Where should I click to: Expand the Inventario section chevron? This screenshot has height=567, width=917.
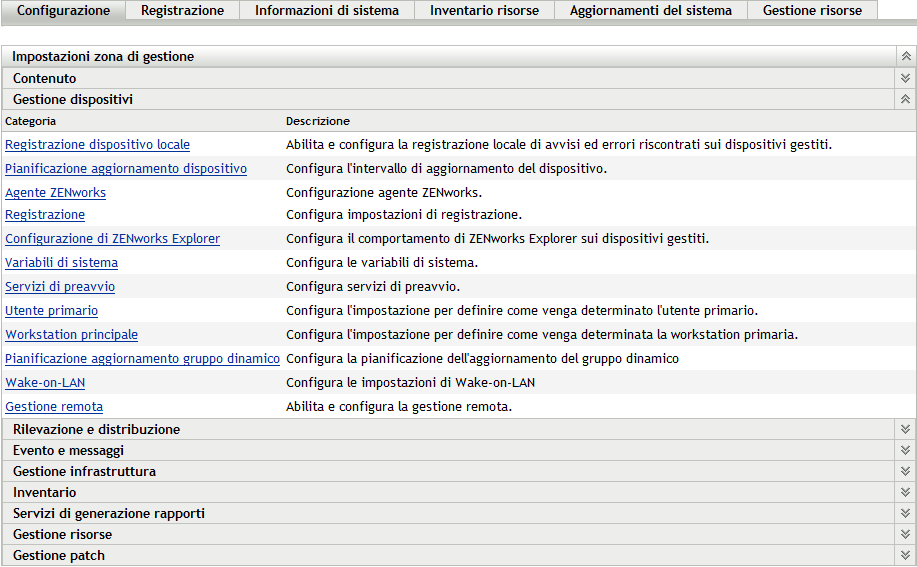coord(905,492)
